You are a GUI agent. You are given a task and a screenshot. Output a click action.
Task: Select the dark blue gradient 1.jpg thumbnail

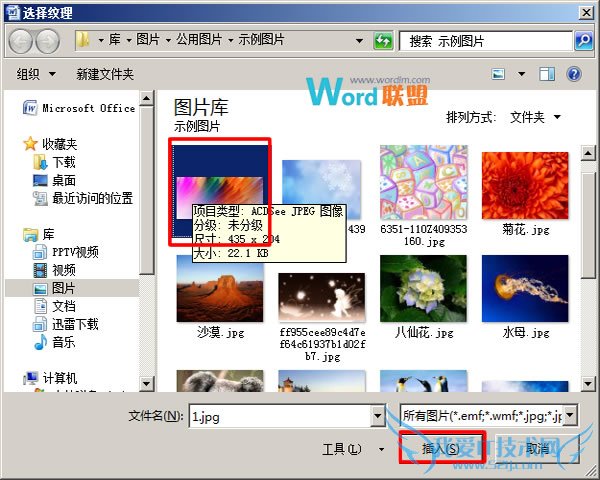[220, 190]
